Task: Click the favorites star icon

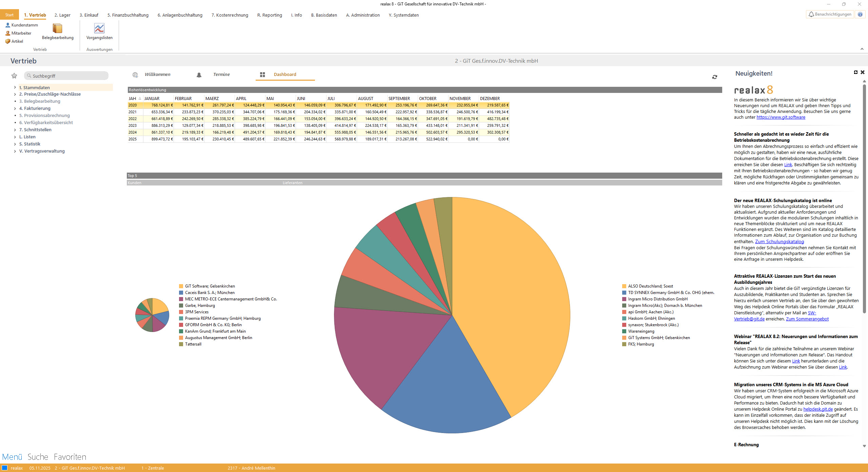Action: [x=14, y=76]
